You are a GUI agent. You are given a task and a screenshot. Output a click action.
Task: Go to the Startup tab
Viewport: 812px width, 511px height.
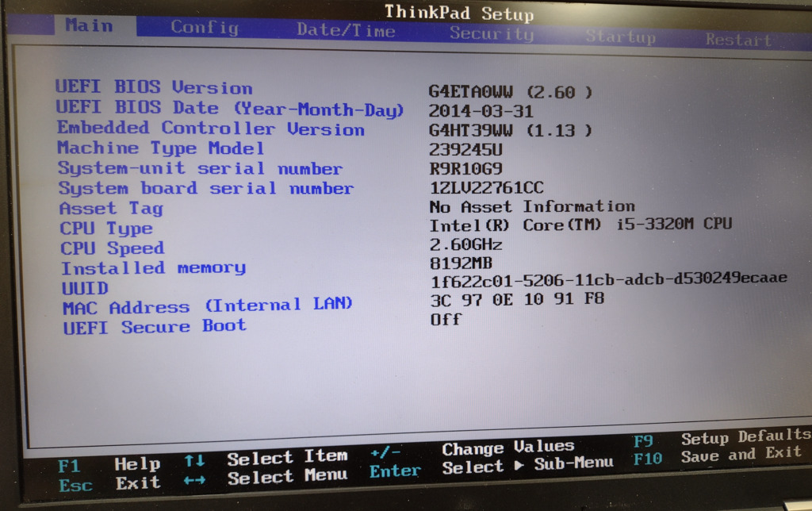point(620,37)
